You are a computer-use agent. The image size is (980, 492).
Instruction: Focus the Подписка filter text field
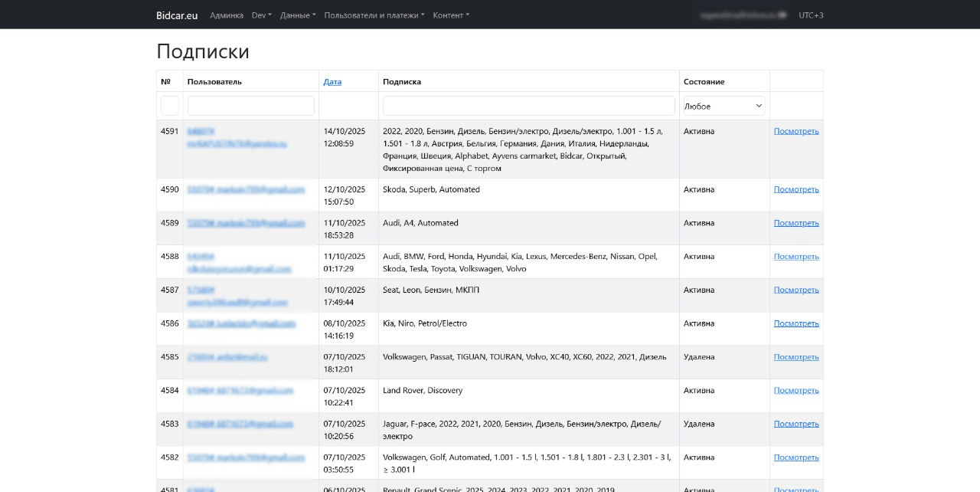pyautogui.click(x=528, y=106)
